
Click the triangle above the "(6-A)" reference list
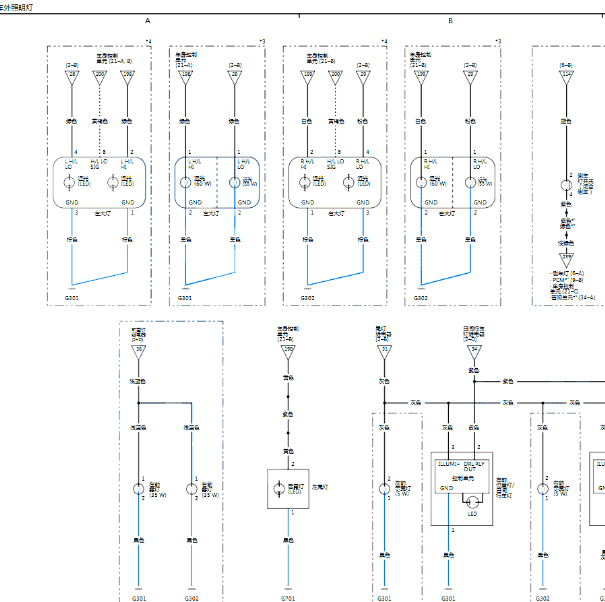point(566,260)
